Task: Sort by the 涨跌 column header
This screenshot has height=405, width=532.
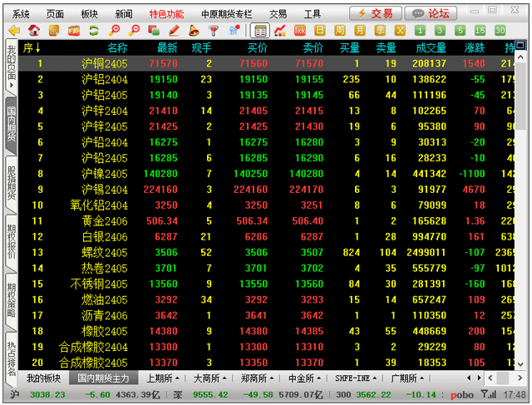Action: click(x=475, y=48)
